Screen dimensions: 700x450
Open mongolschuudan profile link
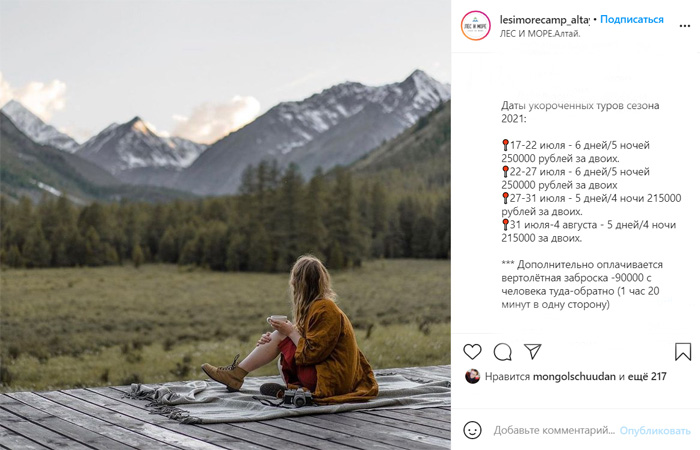574,376
